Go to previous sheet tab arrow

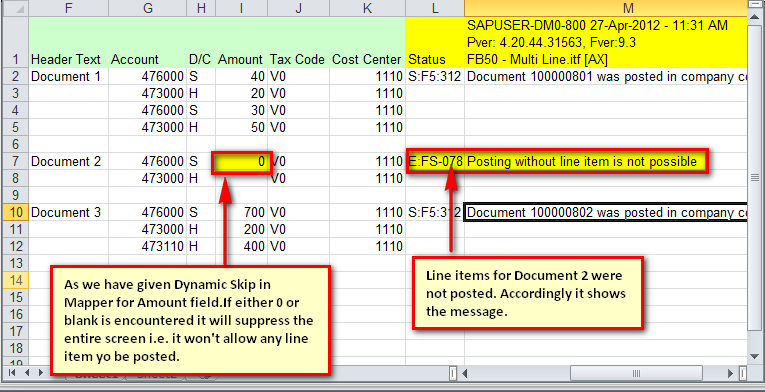(27, 373)
